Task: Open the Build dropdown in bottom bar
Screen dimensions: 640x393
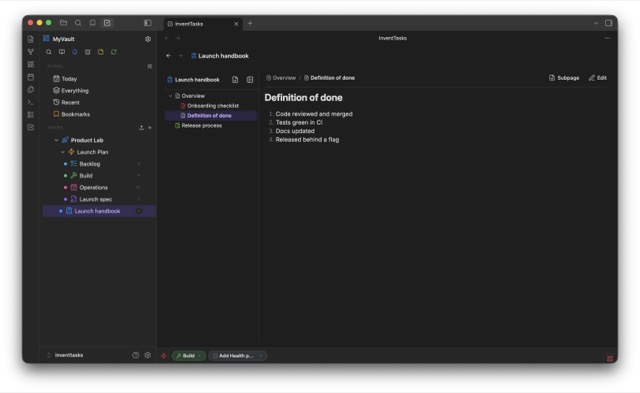Action: (189, 355)
